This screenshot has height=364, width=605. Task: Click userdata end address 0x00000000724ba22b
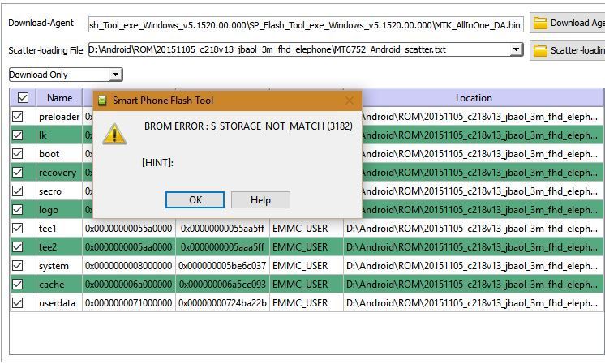click(x=223, y=302)
